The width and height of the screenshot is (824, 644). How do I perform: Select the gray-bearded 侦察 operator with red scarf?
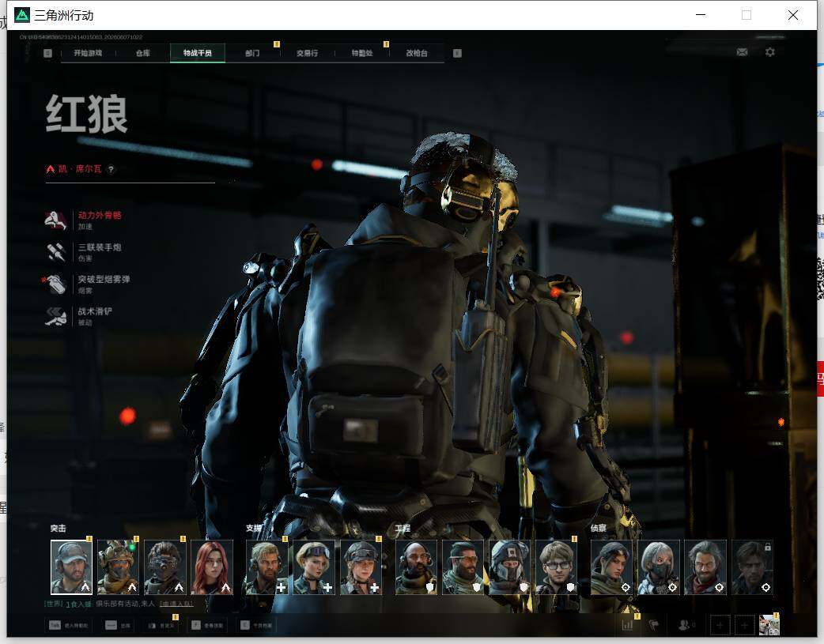[705, 567]
